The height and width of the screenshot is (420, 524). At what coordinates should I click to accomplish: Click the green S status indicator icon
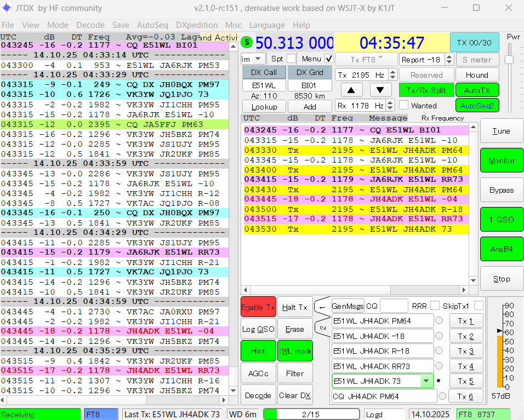click(247, 42)
